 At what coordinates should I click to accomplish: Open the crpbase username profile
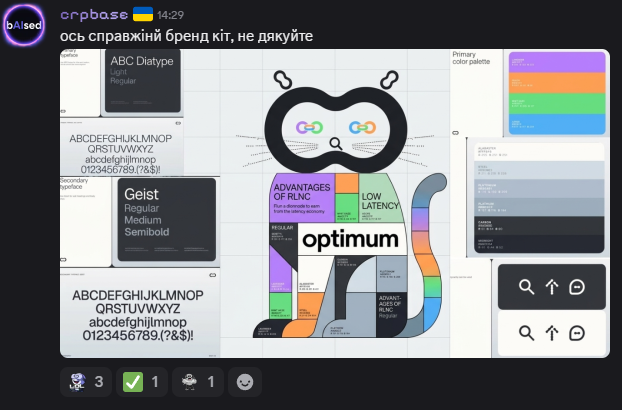94,15
